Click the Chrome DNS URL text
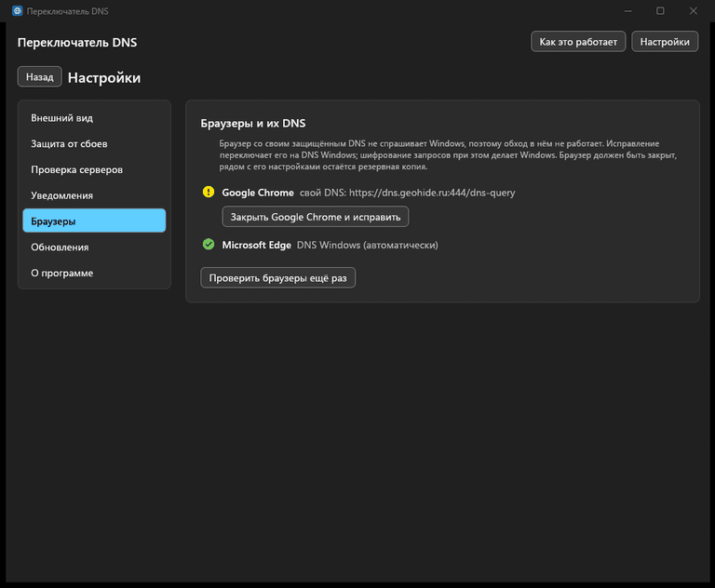This screenshot has height=588, width=715. (432, 193)
